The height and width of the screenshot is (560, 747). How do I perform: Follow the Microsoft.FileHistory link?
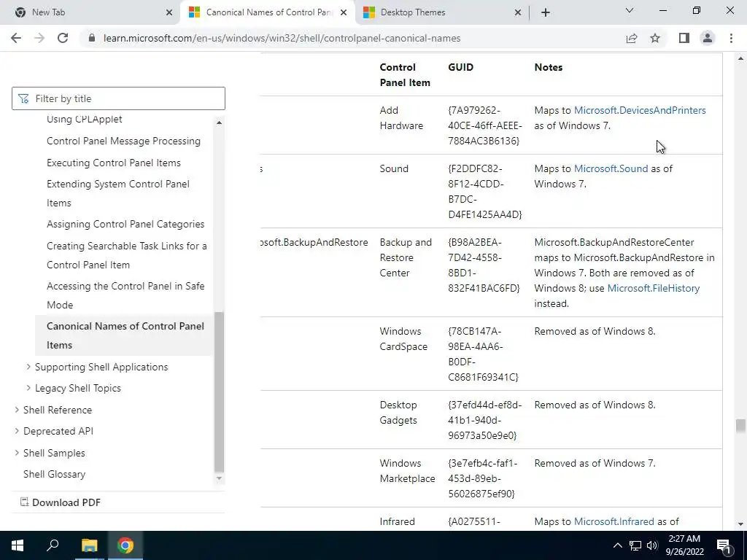(x=653, y=288)
